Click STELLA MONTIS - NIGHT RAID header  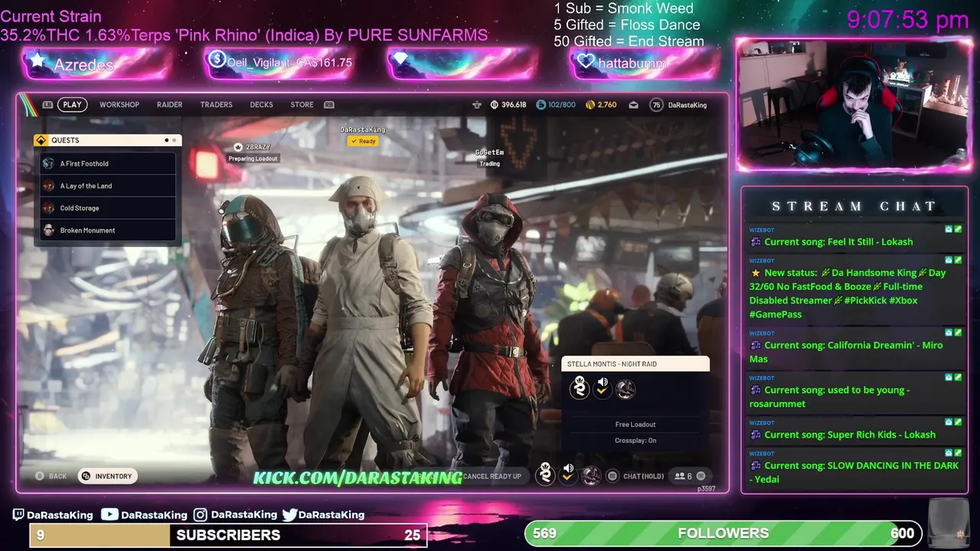coord(635,364)
